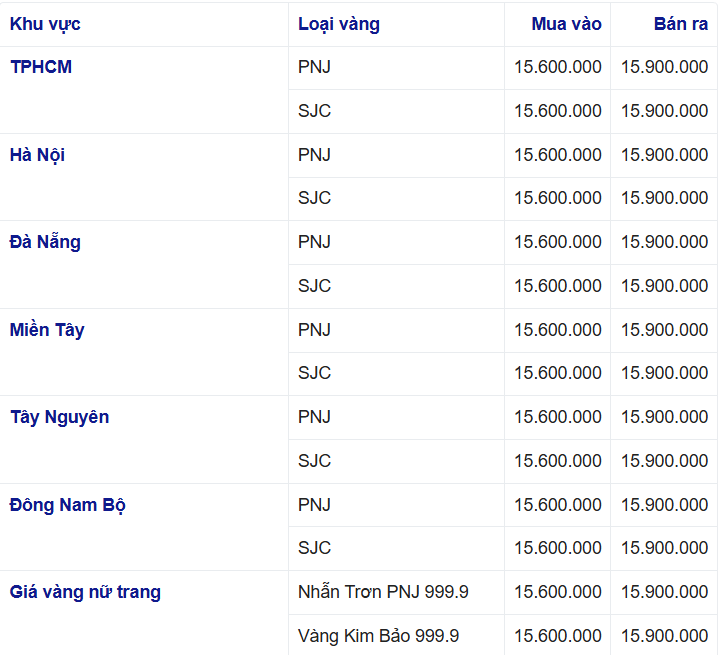Viewport: 720px width, 655px height.
Task: Click PNJ in the Đà Nẵng row
Action: coord(314,242)
